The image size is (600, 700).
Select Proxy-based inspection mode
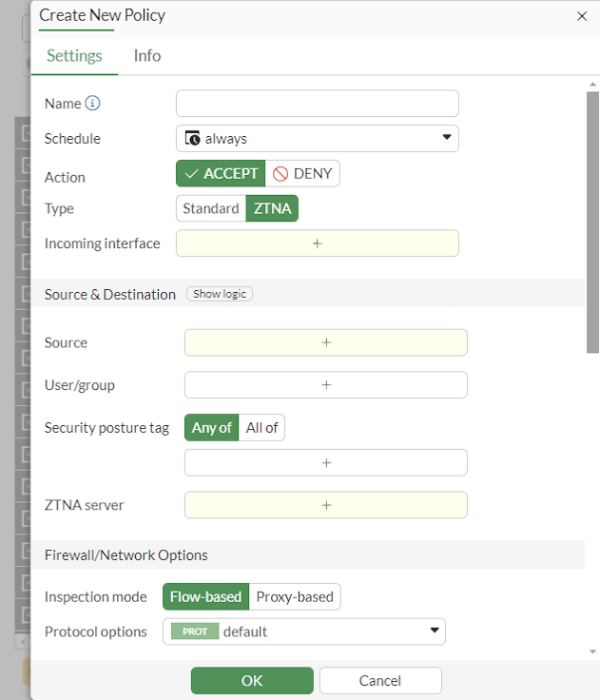pyautogui.click(x=295, y=597)
